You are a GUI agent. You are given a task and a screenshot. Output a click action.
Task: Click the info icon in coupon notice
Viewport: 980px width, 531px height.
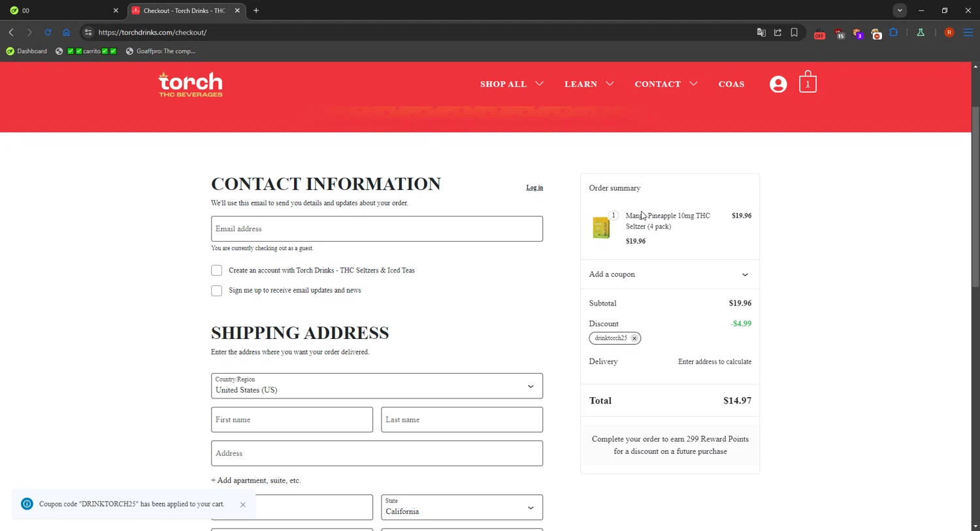coord(27,504)
